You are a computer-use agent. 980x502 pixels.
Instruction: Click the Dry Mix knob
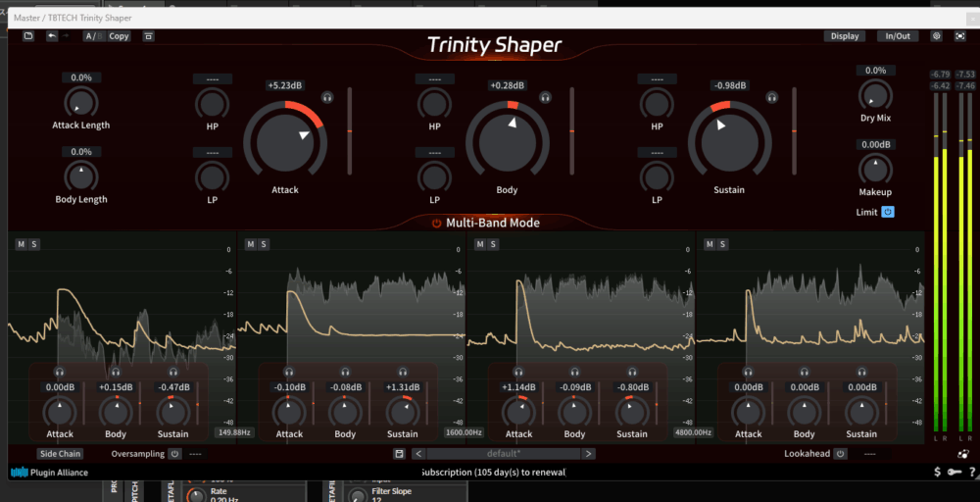click(875, 96)
